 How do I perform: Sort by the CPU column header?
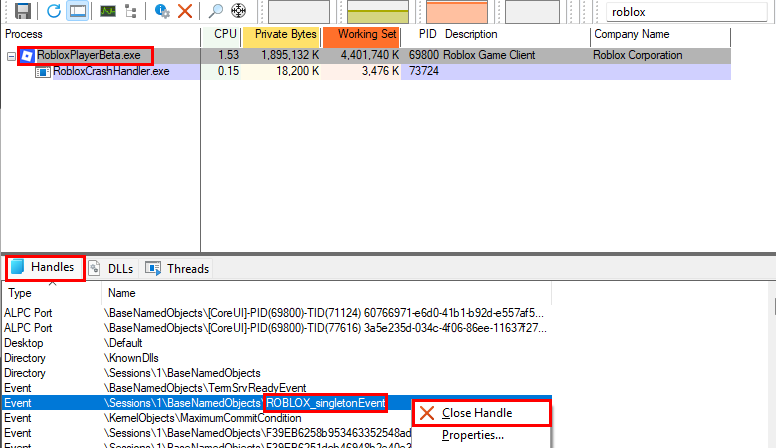(221, 35)
